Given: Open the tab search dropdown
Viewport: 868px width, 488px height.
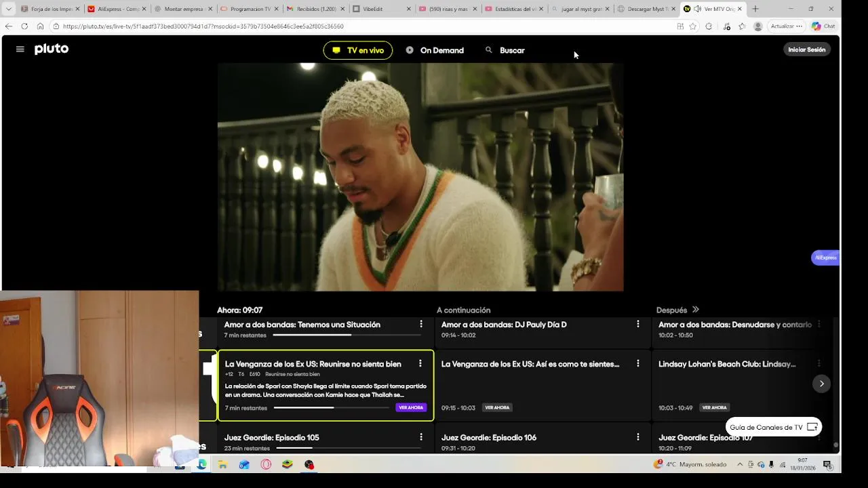Looking at the screenshot, I should (x=8, y=9).
